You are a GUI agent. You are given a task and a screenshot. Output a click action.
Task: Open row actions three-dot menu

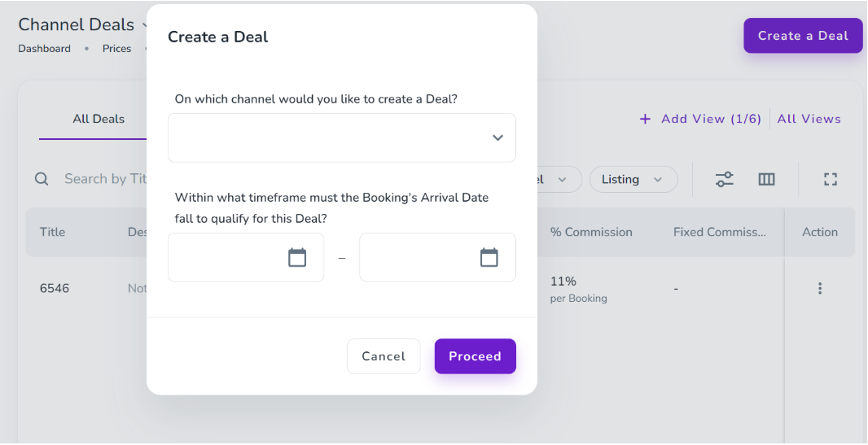click(819, 288)
